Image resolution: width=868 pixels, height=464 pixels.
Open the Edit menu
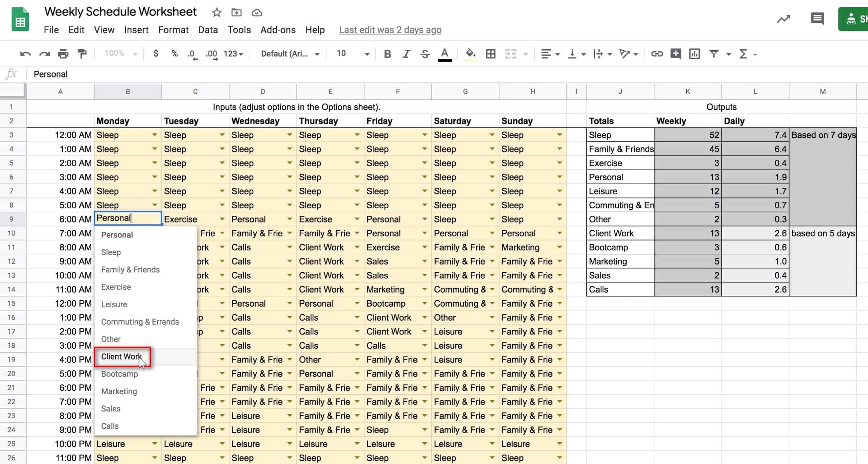point(76,30)
